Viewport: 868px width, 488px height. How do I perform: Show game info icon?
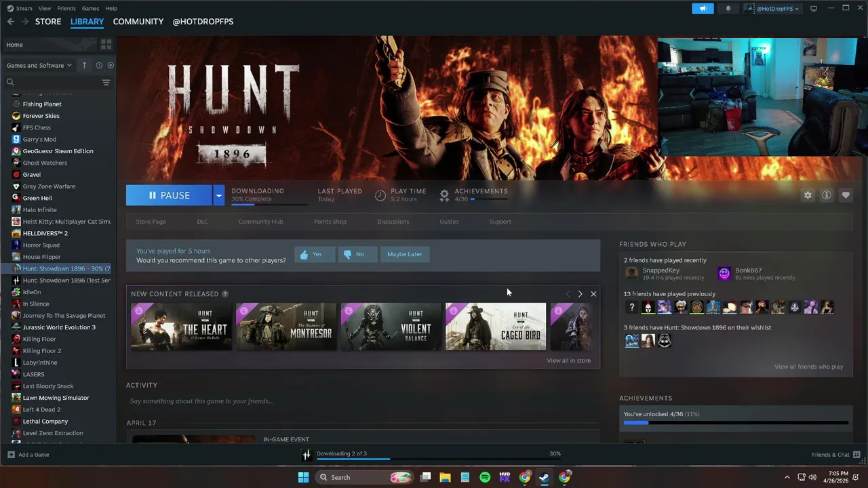pyautogui.click(x=827, y=195)
